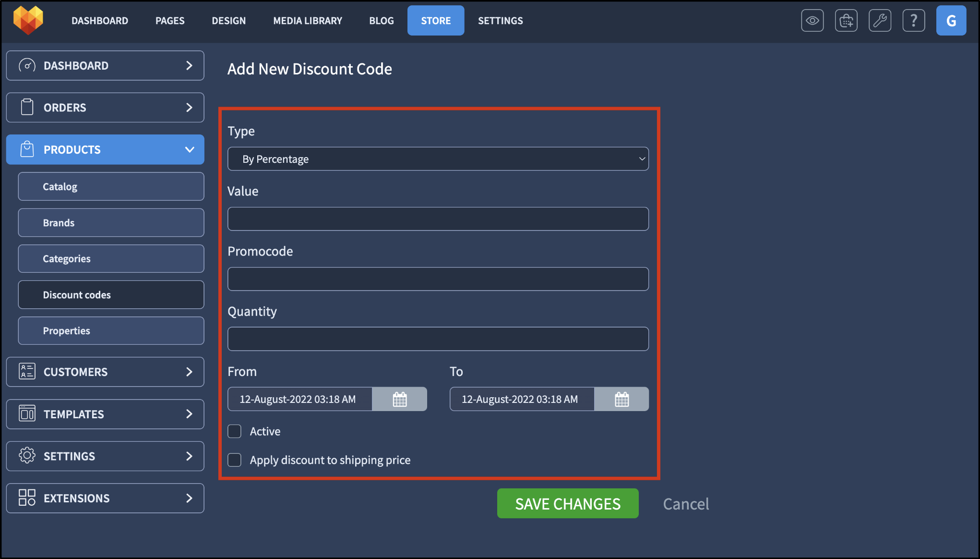Open the top Settings tab
The image size is (980, 559).
(501, 21)
